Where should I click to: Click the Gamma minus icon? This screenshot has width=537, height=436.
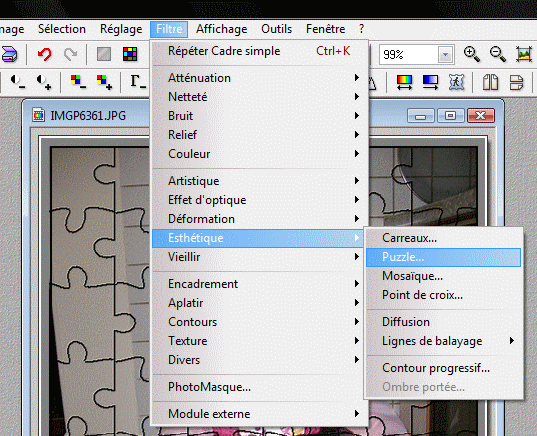pyautogui.click(x=138, y=82)
